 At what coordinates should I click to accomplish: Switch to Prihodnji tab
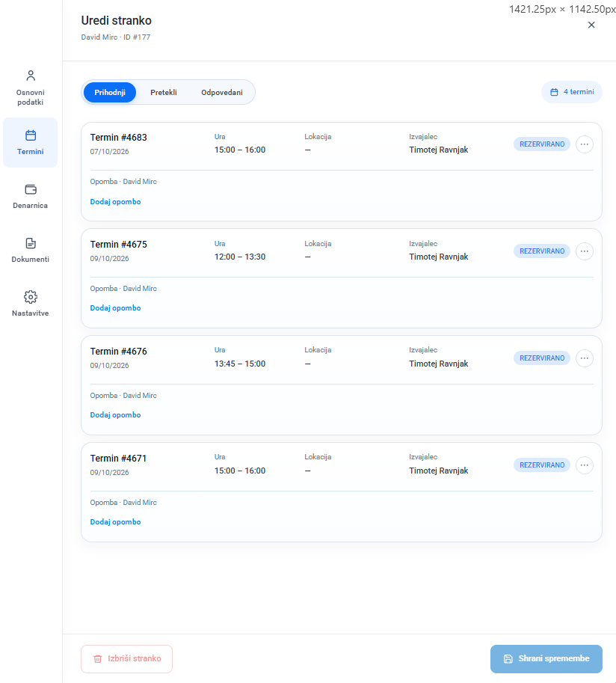coord(110,92)
